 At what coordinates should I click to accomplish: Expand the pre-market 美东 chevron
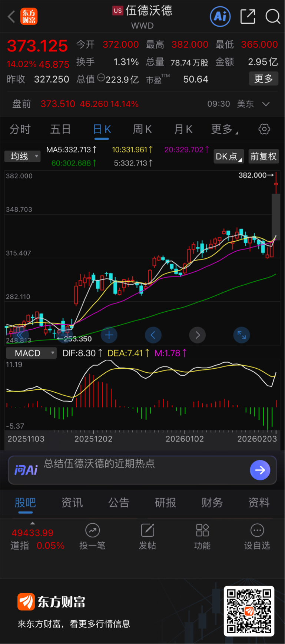(x=266, y=104)
